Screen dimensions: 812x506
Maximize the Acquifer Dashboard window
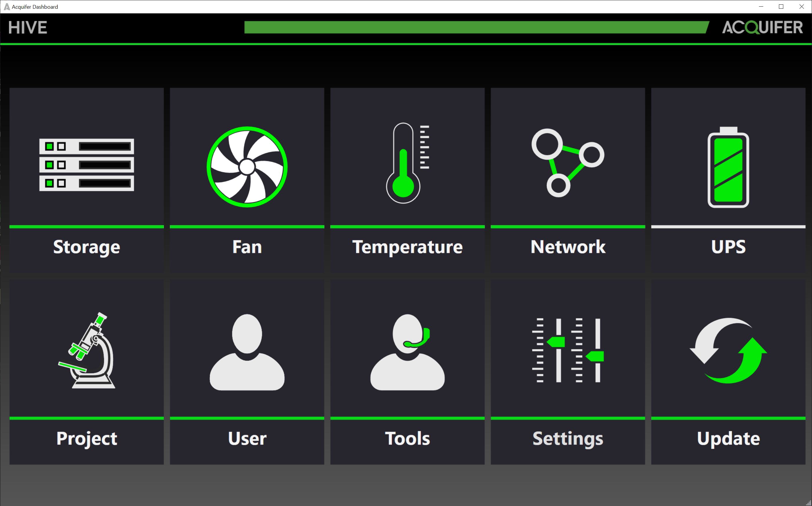[781, 7]
